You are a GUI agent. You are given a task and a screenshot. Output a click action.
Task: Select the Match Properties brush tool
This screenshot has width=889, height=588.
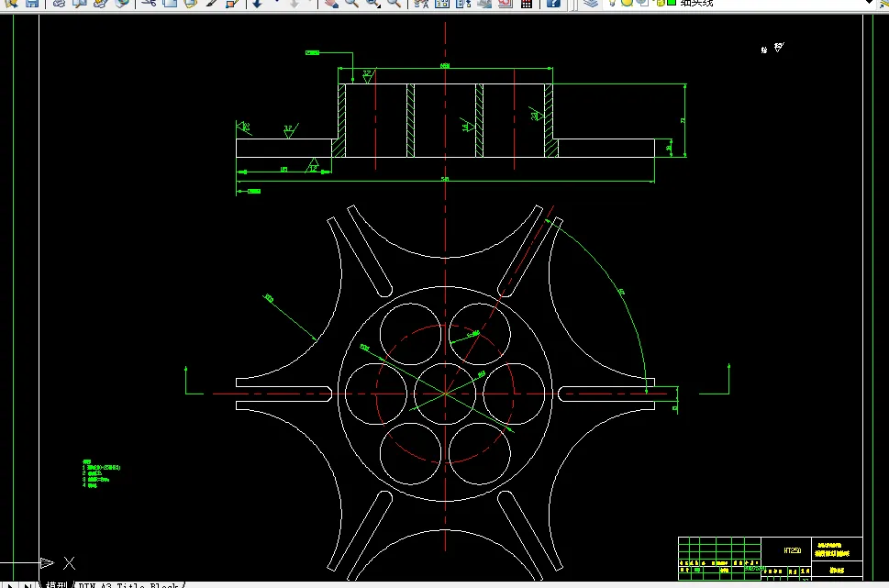pos(212,3)
